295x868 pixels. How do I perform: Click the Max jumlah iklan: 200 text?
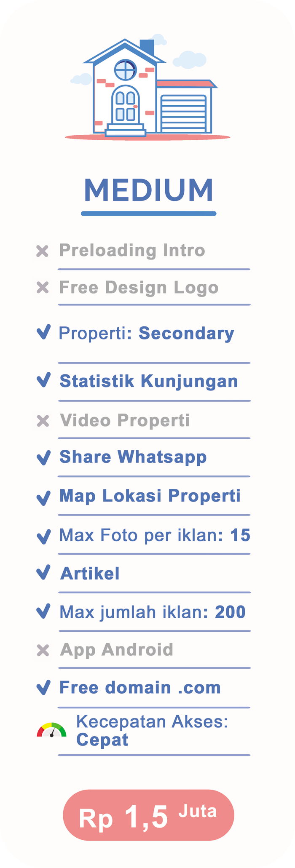pyautogui.click(x=152, y=612)
